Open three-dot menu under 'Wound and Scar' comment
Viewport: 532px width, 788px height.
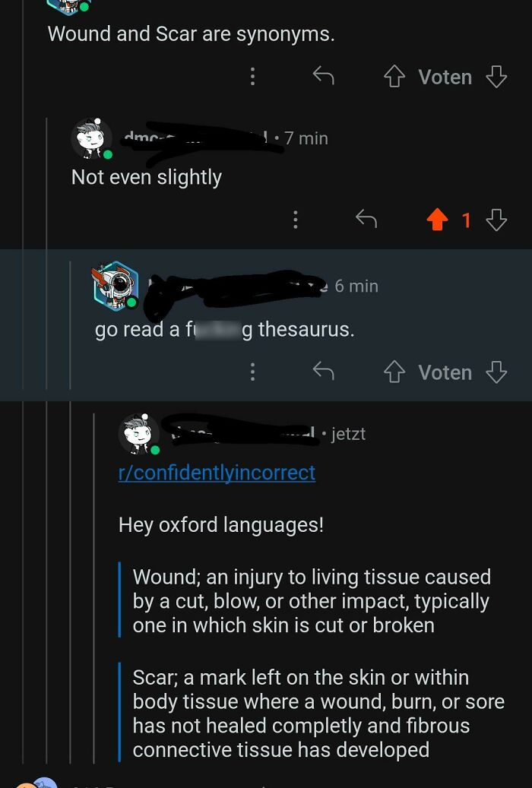tap(252, 76)
